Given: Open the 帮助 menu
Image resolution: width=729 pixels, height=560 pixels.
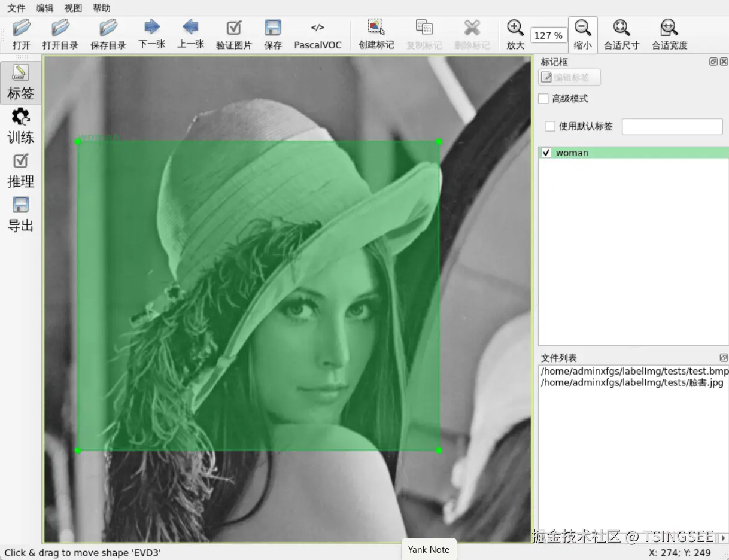Looking at the screenshot, I should [x=102, y=8].
